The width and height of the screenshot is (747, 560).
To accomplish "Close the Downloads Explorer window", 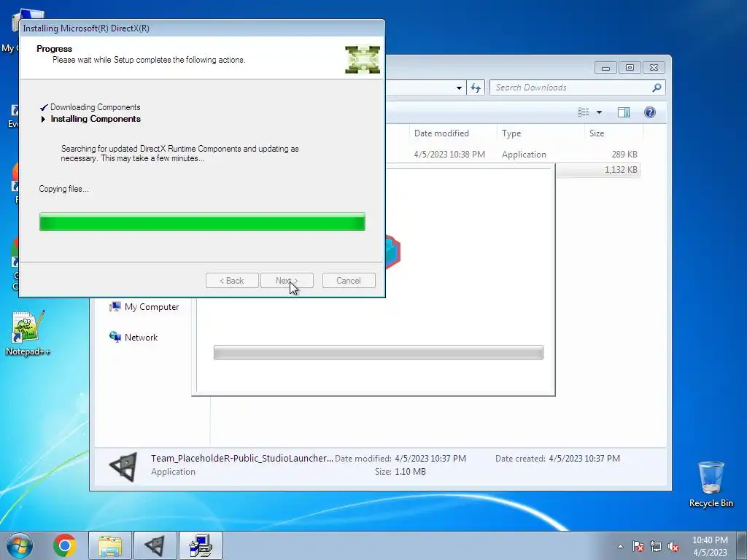I will [654, 68].
